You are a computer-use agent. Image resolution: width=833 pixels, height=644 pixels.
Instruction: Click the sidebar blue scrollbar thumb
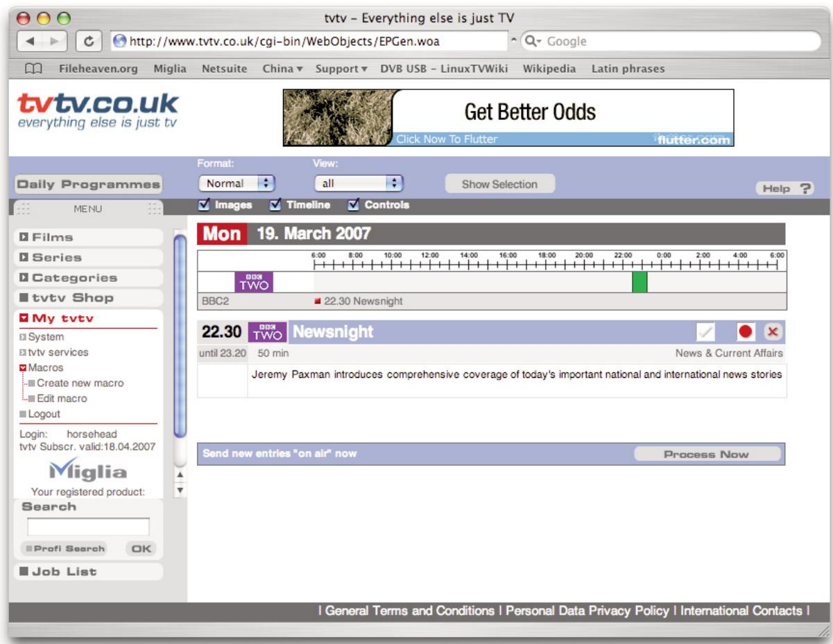180,336
